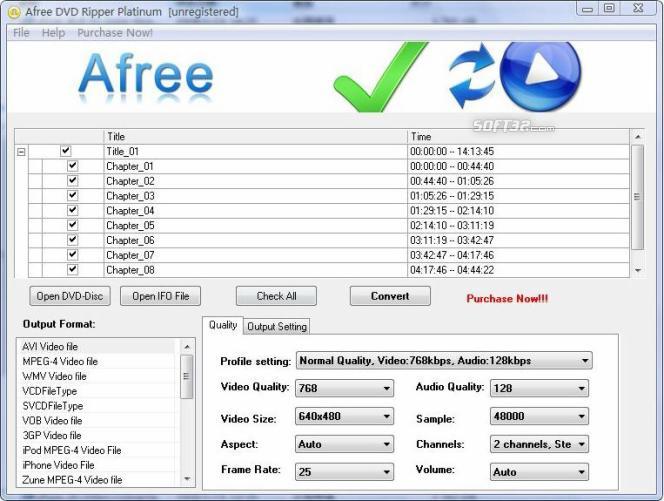This screenshot has width=664, height=501.
Task: Select iPhone Video File format
Action: [96, 465]
